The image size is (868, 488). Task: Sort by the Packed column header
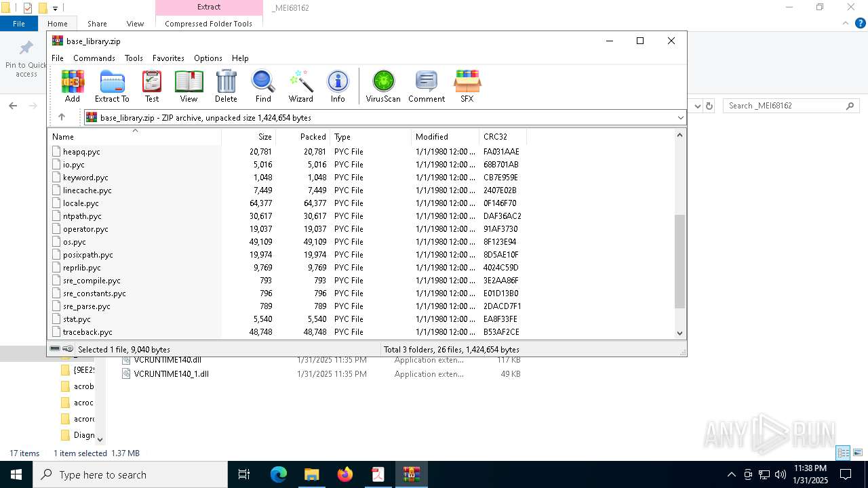(303, 136)
